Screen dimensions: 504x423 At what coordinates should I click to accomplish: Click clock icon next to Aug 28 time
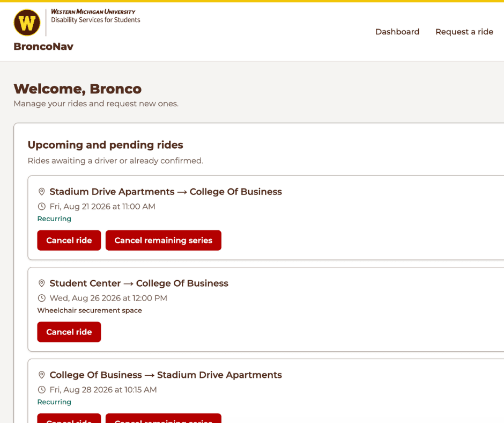pos(42,390)
